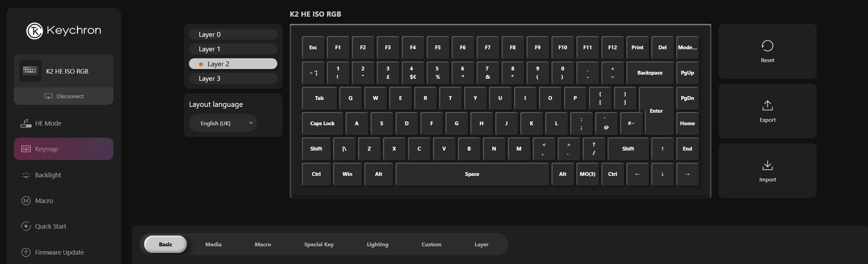Image resolution: width=868 pixels, height=264 pixels.
Task: Select the ¬ ` key below Esc
Action: (x=313, y=73)
